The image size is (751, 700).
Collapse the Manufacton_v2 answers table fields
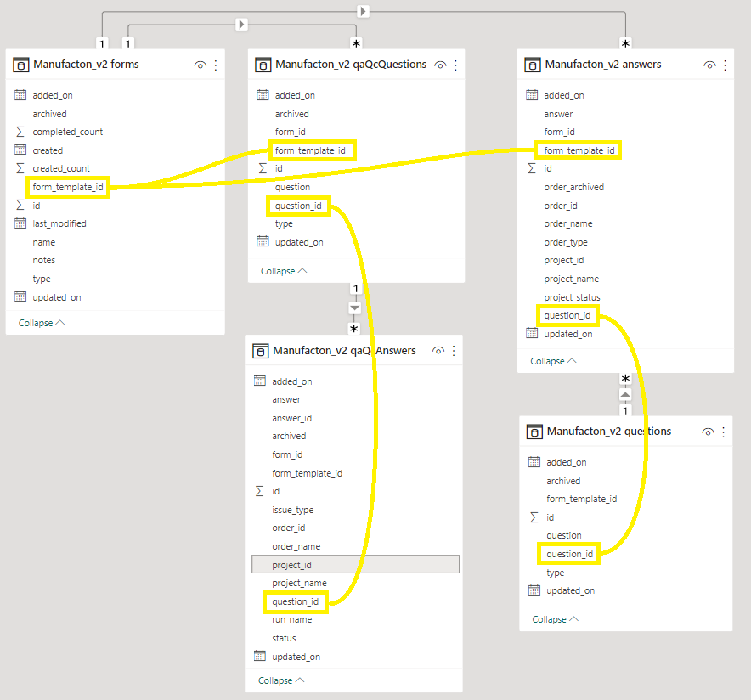click(554, 361)
